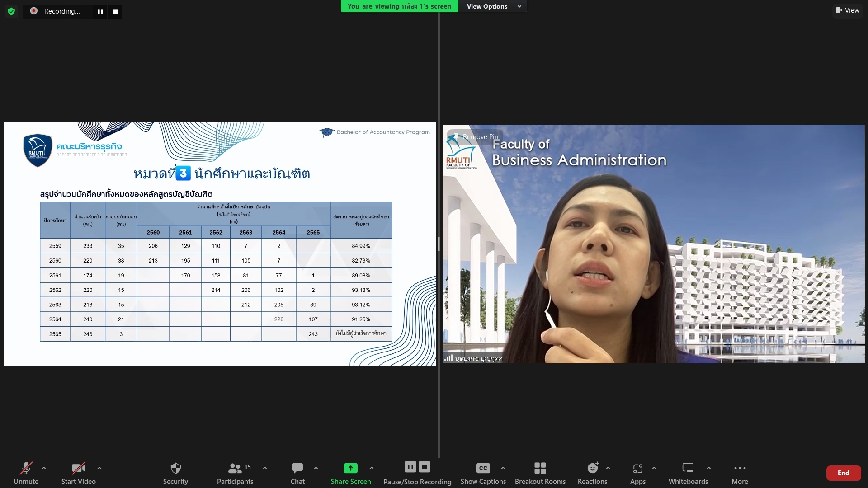Click the presenter's video thumbnail

click(x=653, y=244)
